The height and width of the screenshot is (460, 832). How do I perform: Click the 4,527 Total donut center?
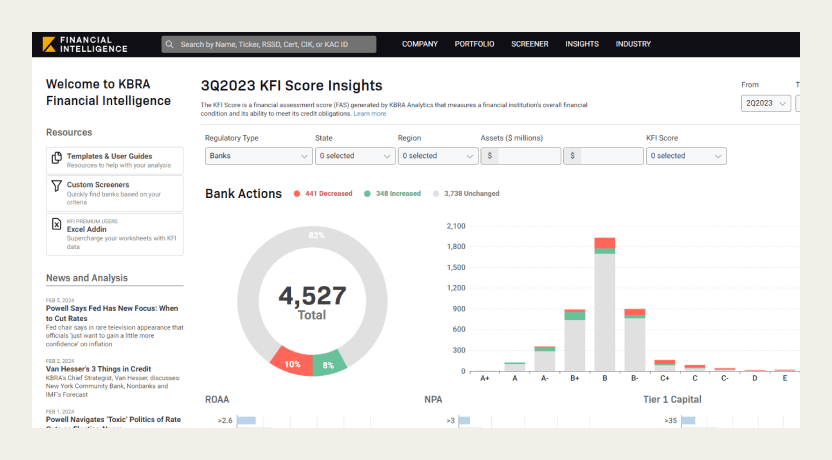(312, 302)
